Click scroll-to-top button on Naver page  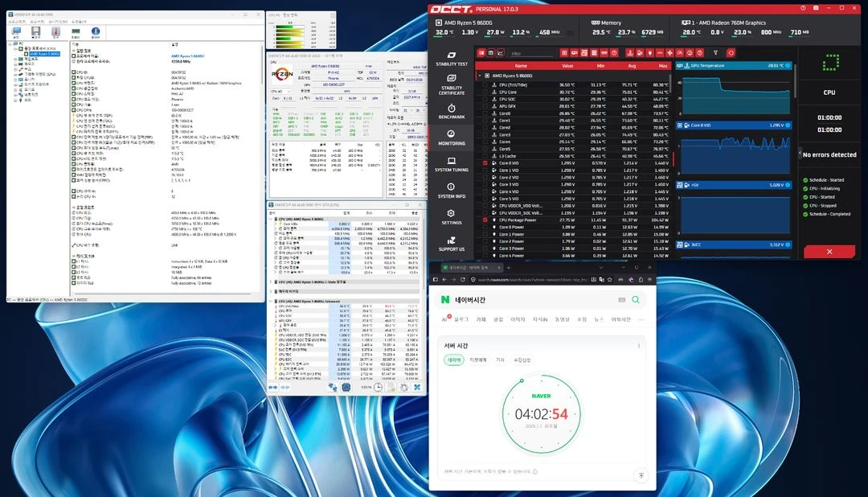coord(641,475)
